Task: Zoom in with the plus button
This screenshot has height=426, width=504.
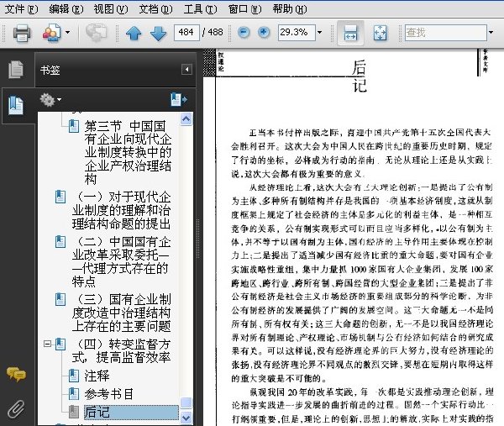Action: [264, 32]
